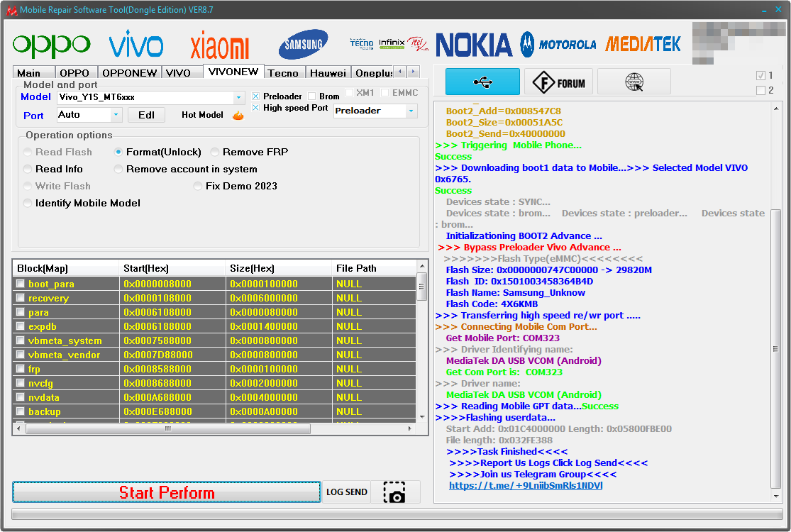Click the itel brand logo
The image size is (791, 532).
[418, 44]
